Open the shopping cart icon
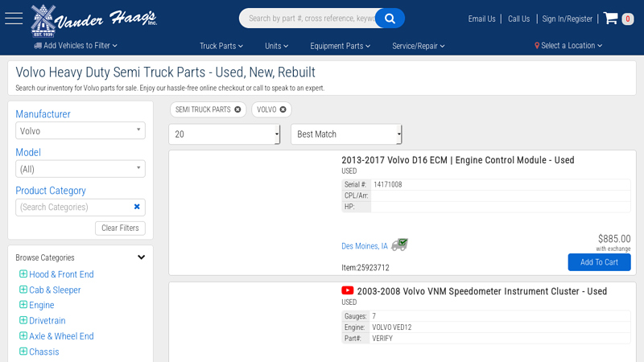Screen dimensions: 644x362 [x=610, y=18]
